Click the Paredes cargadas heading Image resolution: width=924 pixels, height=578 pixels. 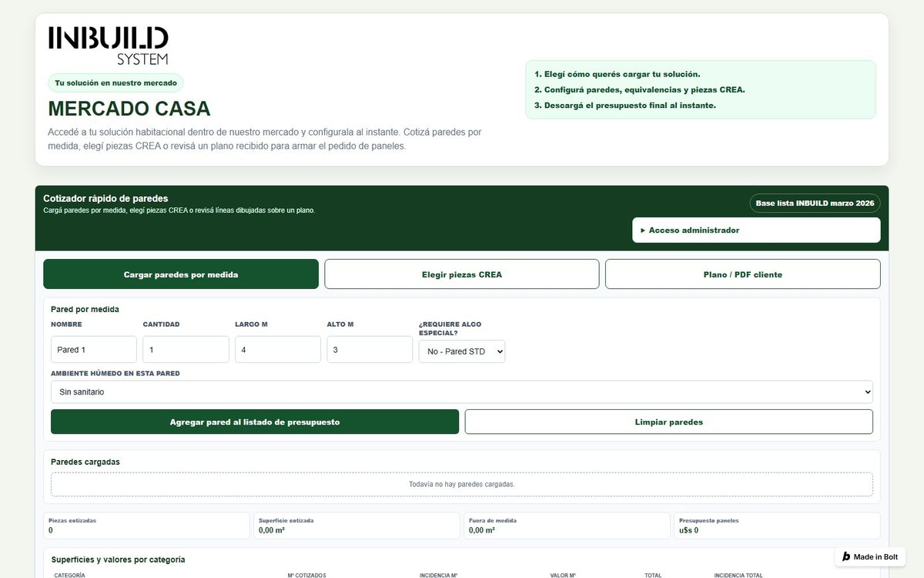coord(85,462)
